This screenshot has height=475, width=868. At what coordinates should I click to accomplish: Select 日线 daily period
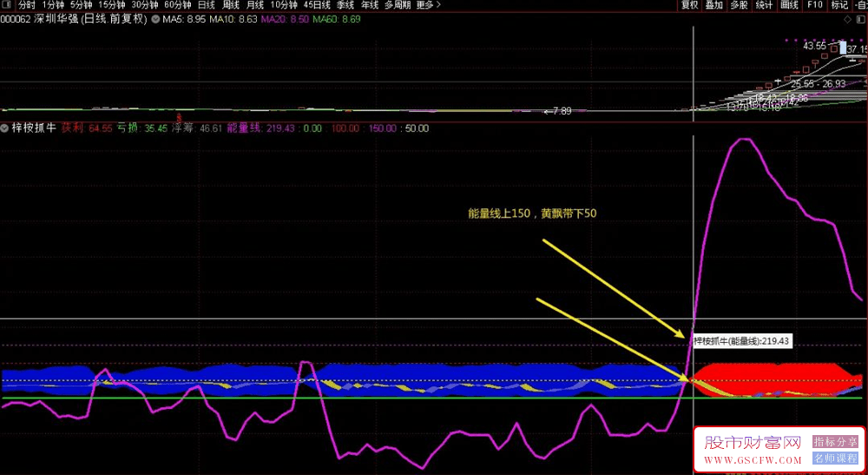tap(207, 5)
